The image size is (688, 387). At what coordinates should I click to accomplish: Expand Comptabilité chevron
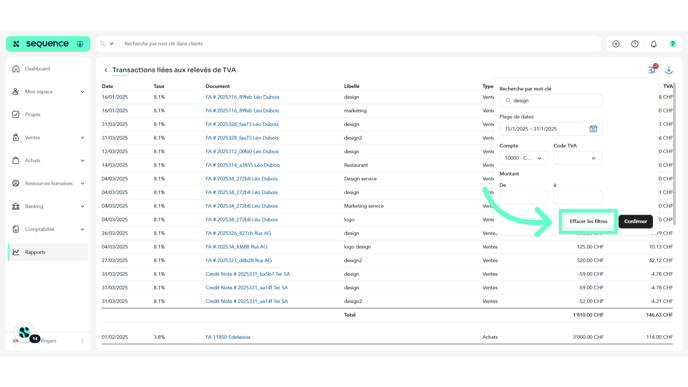pos(82,229)
